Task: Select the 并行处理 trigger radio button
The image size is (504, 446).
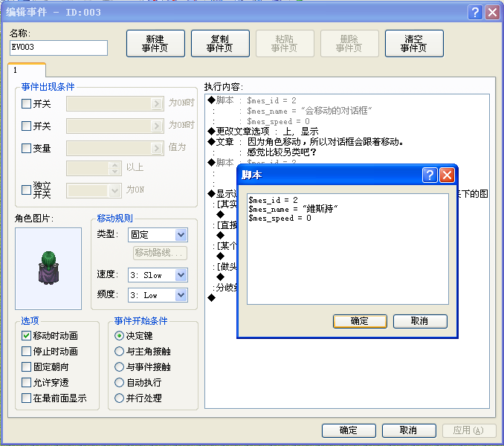Action: [119, 398]
